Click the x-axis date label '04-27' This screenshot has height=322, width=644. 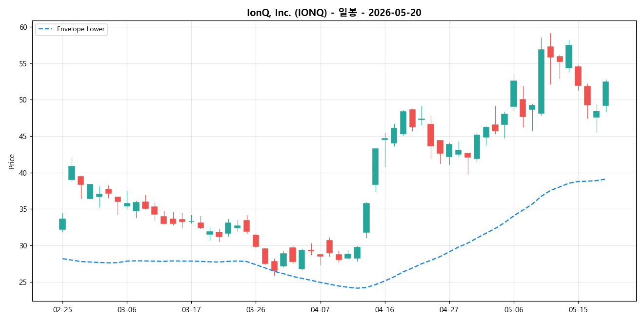point(449,309)
